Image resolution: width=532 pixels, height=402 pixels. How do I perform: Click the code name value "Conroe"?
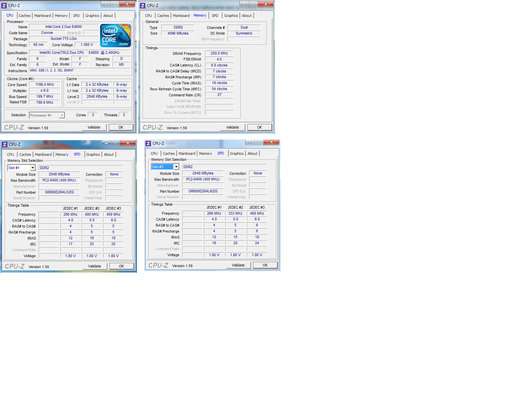pyautogui.click(x=47, y=33)
